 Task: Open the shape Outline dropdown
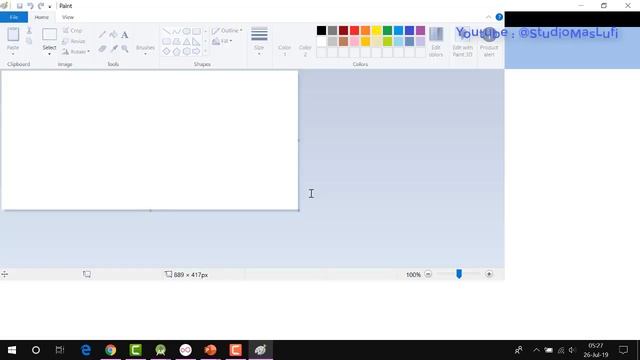[x=227, y=31]
